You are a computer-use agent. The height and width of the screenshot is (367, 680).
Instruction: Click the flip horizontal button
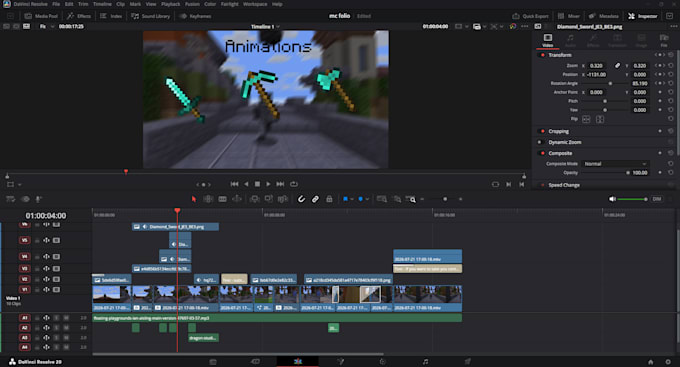(586, 119)
